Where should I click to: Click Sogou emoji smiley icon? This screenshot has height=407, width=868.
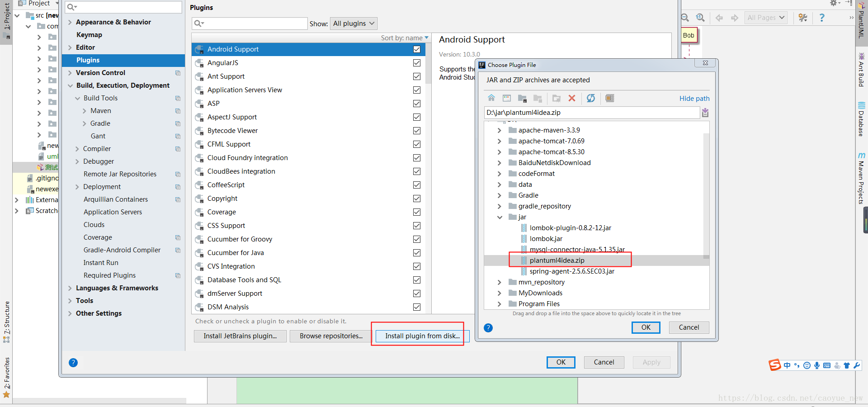pos(807,365)
